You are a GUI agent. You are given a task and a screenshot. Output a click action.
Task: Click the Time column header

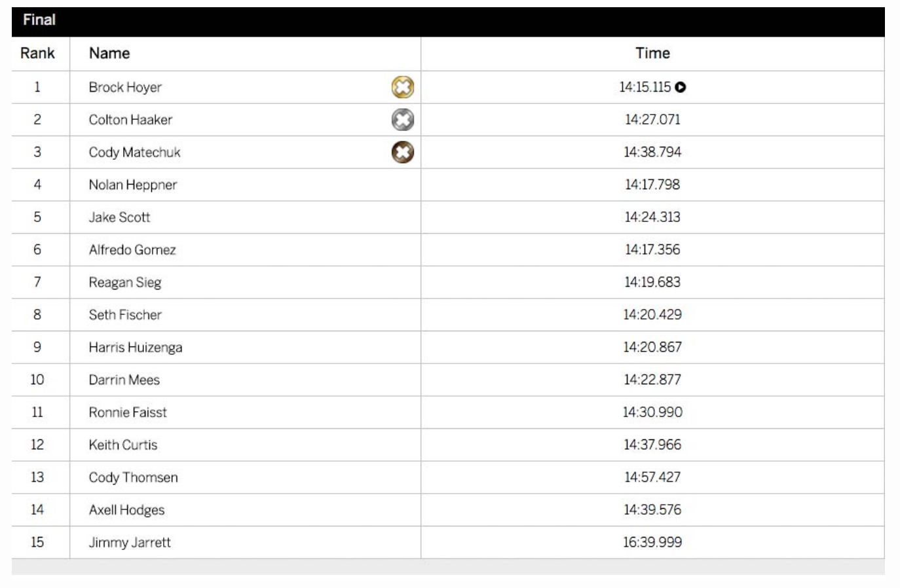coord(652,54)
